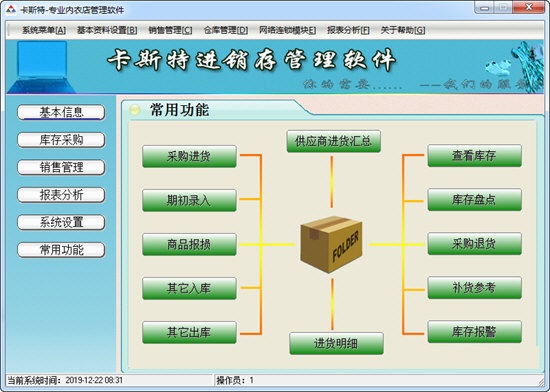Open 常用功能 from the sidebar

pyautogui.click(x=61, y=250)
